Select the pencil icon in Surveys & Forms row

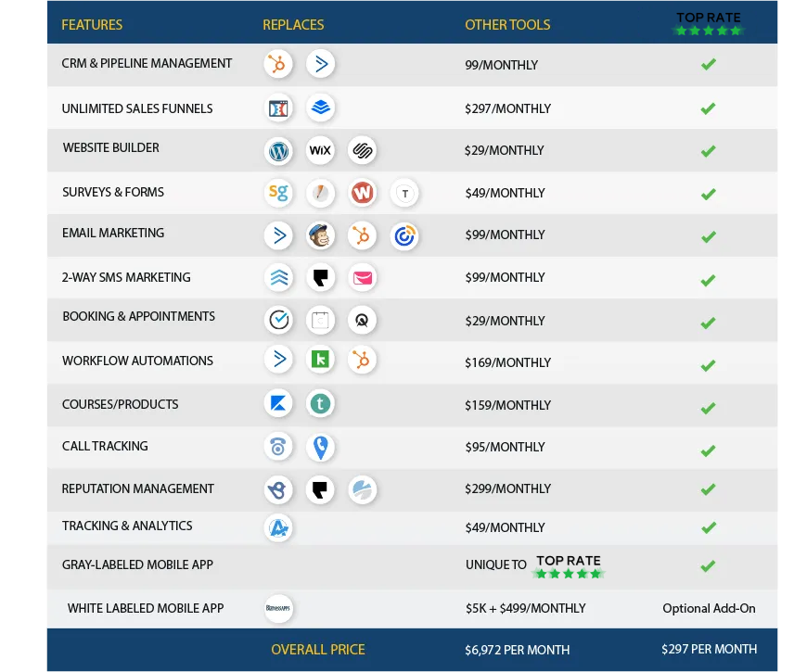(320, 193)
